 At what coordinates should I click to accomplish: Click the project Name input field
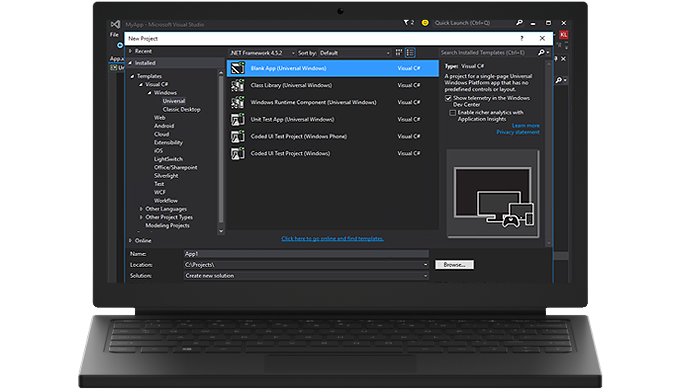pos(306,254)
